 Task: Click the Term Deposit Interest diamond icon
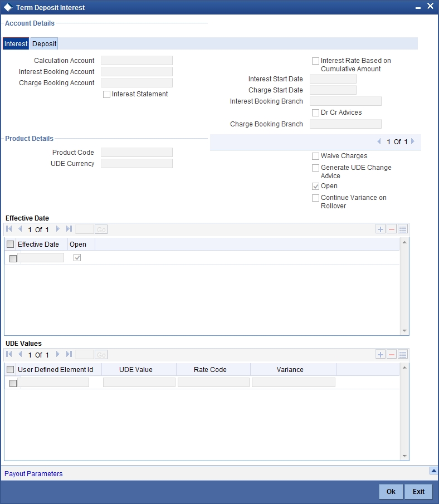(x=8, y=7)
